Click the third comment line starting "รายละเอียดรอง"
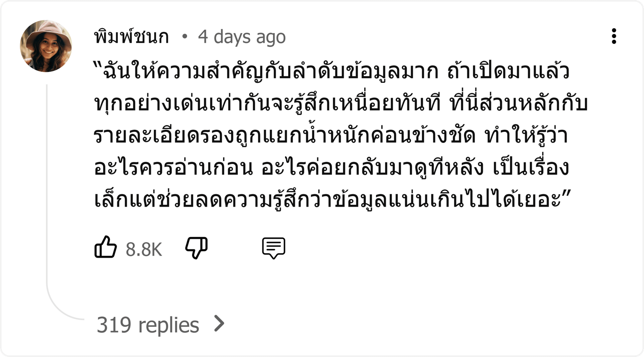Screen dimensions: 644x357 pyautogui.click(x=330, y=135)
